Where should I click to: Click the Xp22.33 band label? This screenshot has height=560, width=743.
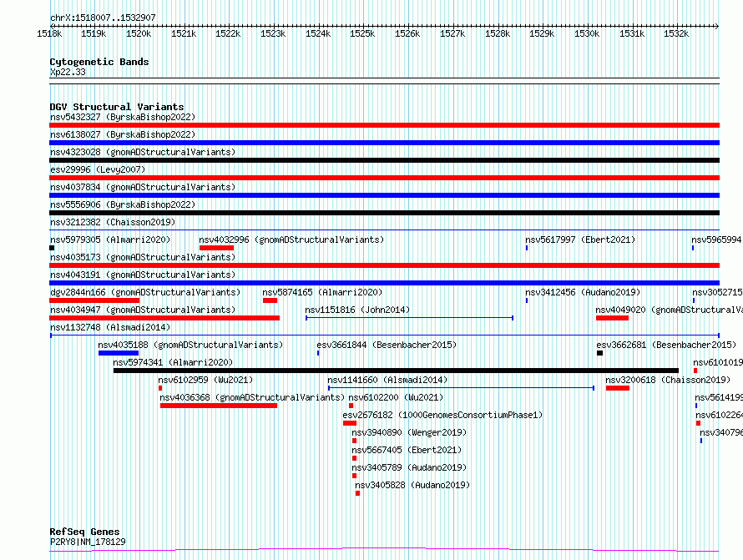(68, 72)
